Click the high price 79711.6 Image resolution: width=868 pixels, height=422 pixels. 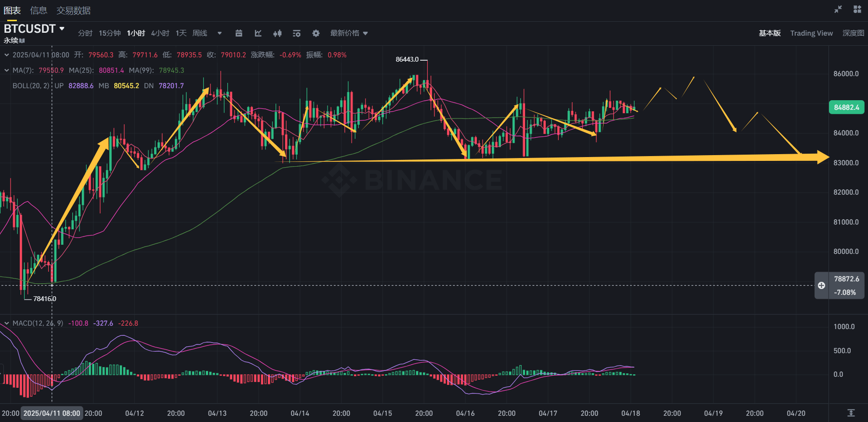click(145, 55)
